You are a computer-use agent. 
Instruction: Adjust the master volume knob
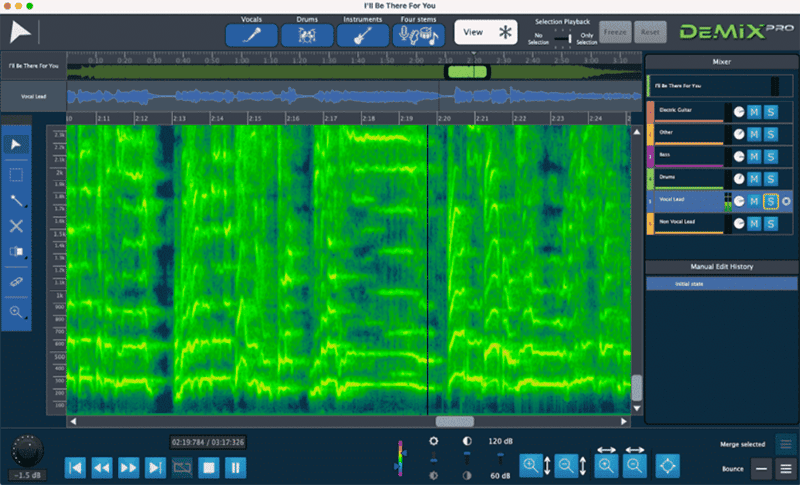coord(28,451)
